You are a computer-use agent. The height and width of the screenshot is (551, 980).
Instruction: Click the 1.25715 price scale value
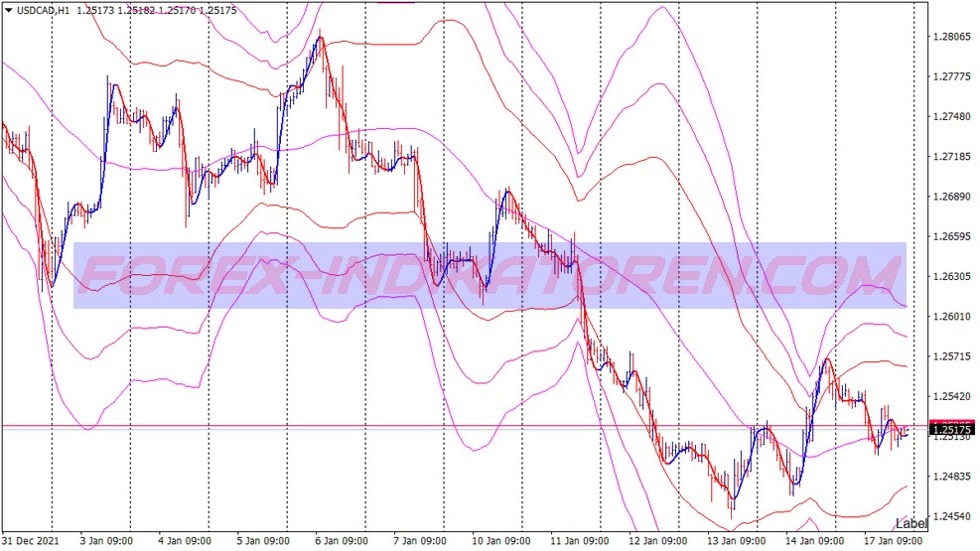(952, 356)
